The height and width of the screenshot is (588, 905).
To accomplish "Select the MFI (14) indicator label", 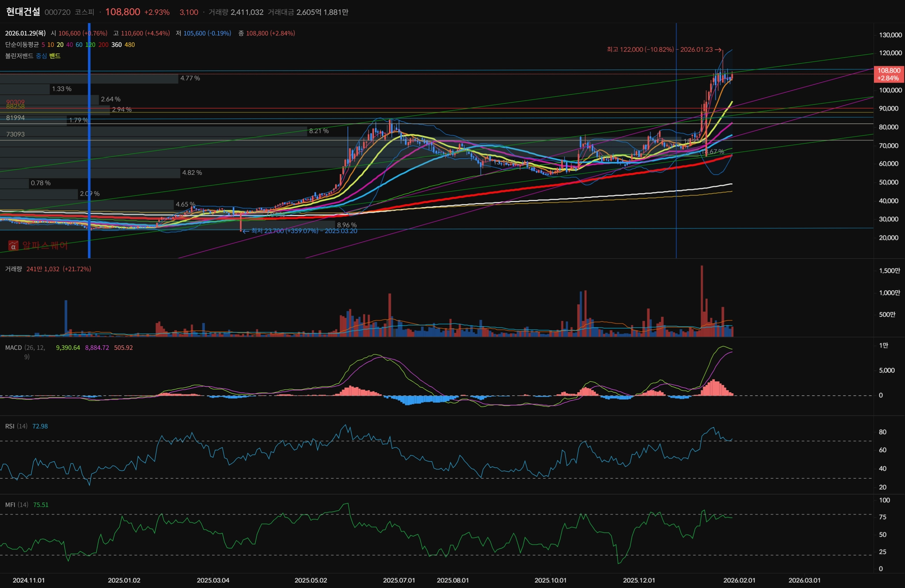I will [16, 505].
